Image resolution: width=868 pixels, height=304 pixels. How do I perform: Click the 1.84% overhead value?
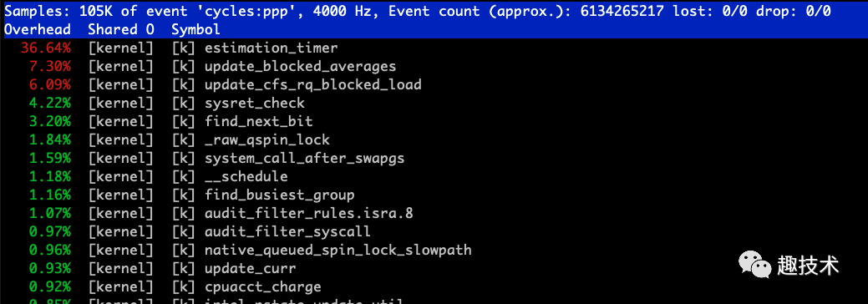50,140
